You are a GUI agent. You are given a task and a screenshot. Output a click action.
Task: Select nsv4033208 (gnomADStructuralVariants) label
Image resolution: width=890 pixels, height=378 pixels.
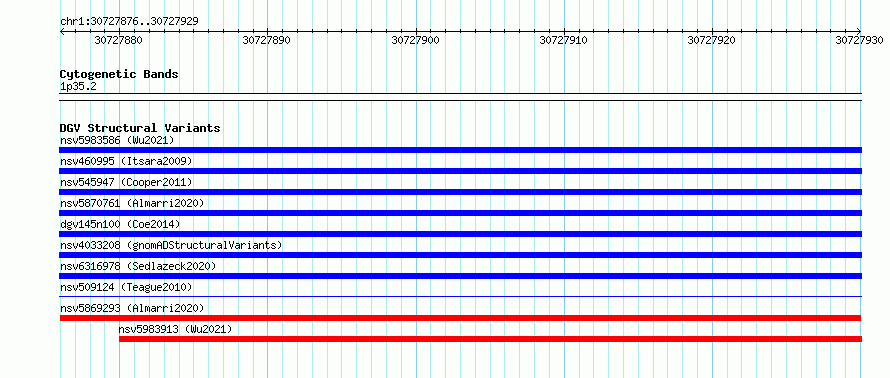click(x=171, y=245)
